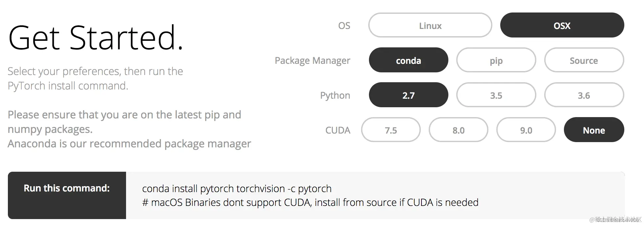Select CUDA version 7.5
The width and height of the screenshot is (644, 225).
click(x=391, y=130)
